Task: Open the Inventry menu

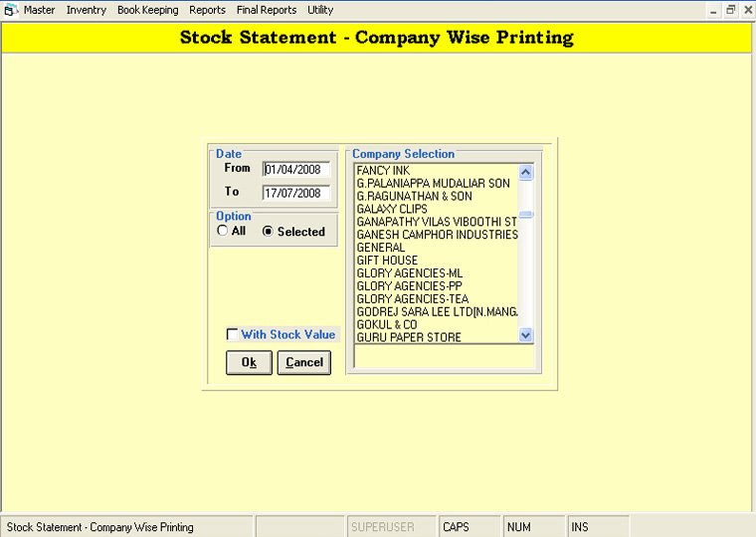Action: [87, 10]
